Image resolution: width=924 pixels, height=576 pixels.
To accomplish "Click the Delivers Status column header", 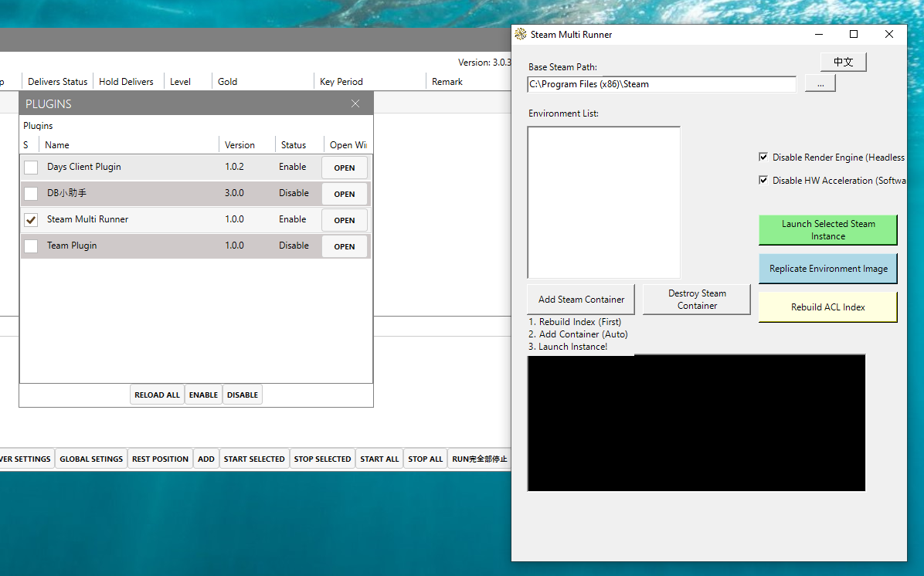I will tap(57, 81).
